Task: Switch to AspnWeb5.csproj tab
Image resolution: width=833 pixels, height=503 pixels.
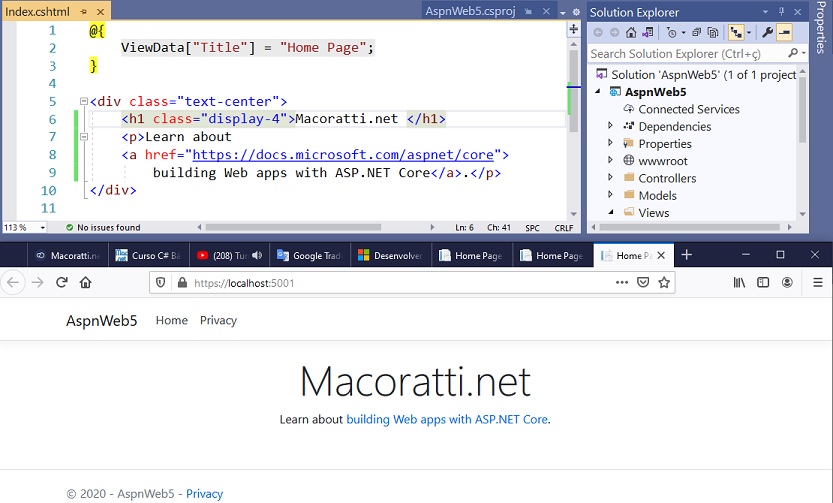Action: (470, 11)
